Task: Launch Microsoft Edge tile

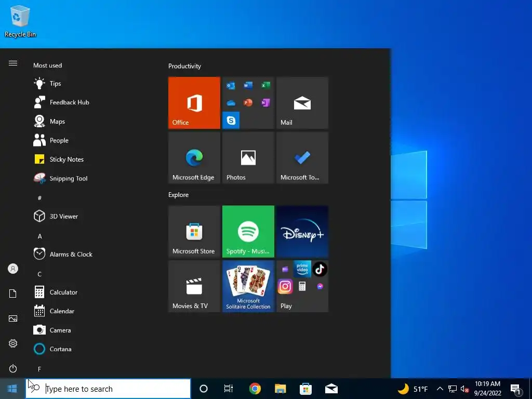Action: pos(194,158)
